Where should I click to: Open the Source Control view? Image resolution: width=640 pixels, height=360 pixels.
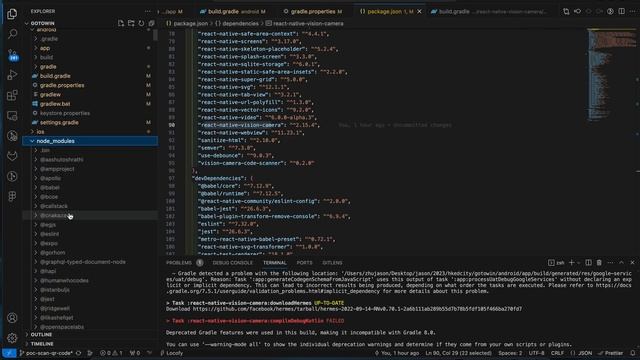[12, 54]
